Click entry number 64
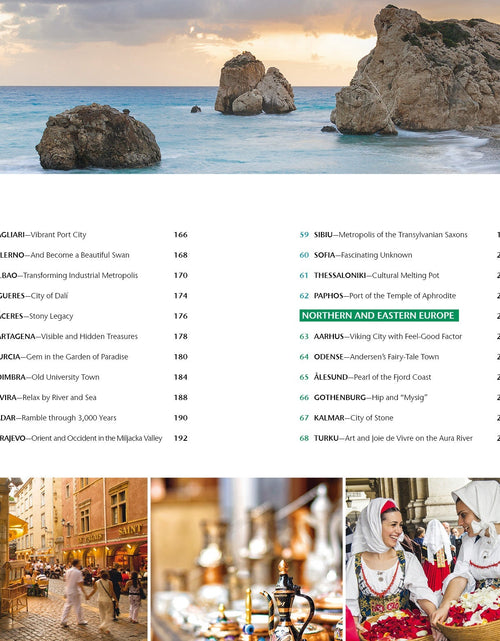 click(304, 357)
